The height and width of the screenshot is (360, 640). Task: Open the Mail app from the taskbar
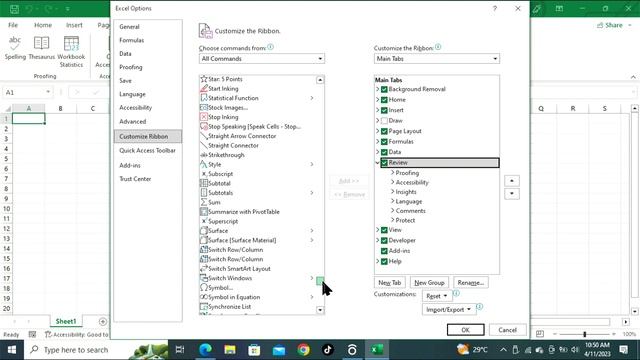pos(279,350)
